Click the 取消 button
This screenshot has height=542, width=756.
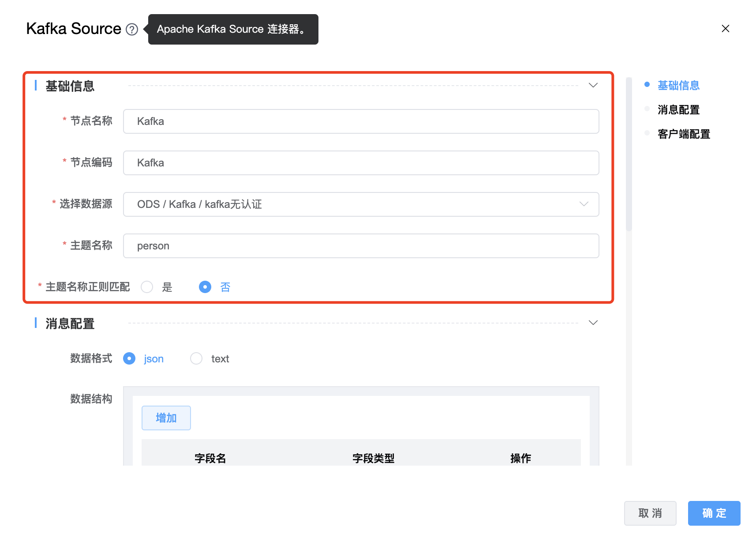point(650,513)
